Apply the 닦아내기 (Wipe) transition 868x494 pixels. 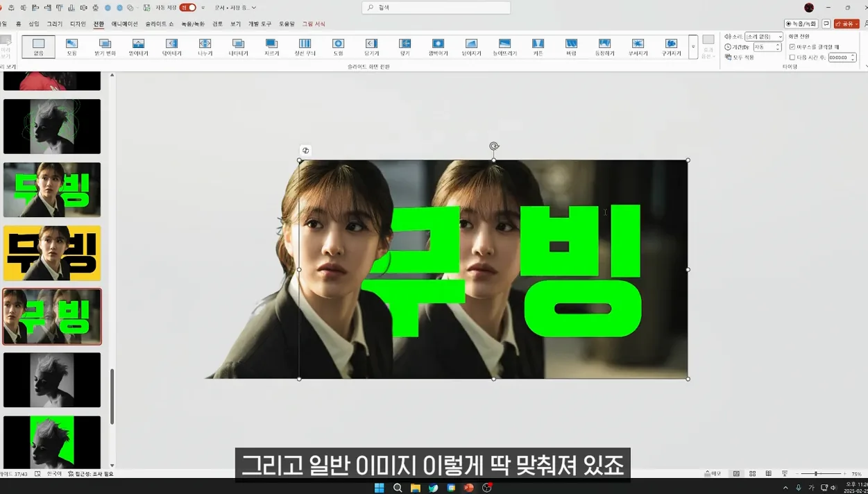click(171, 46)
